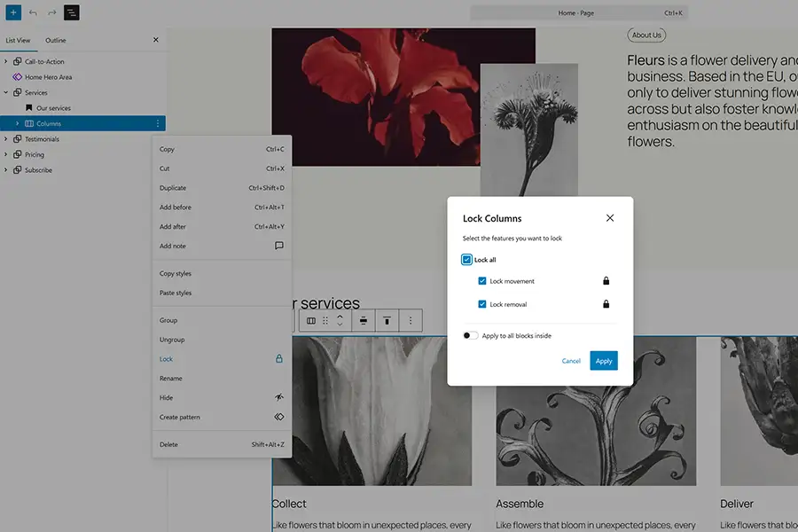This screenshot has height=532, width=798.
Task: Click the Undo arrow in the top toolbar
Action: pos(34,12)
